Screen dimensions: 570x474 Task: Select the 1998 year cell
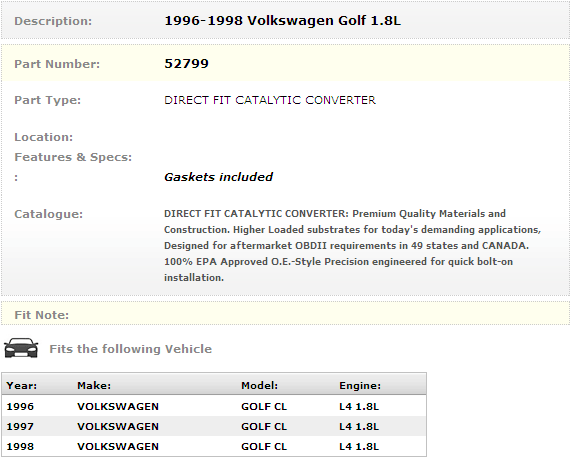[x=20, y=446]
